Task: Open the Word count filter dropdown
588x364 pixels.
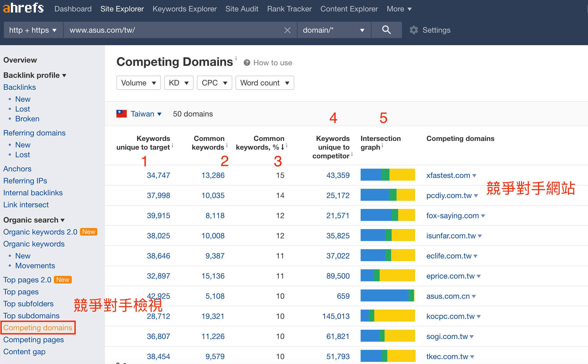Action: tap(265, 83)
